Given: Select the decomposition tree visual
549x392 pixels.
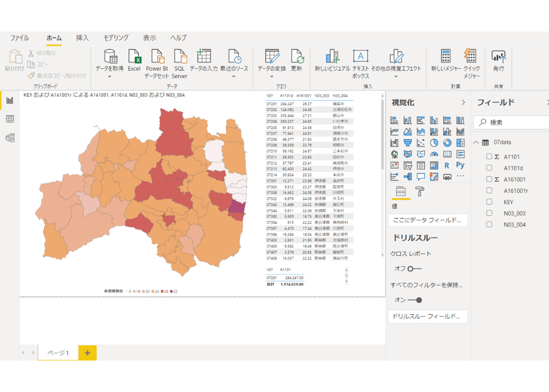Looking at the screenshot, I should (408, 177).
